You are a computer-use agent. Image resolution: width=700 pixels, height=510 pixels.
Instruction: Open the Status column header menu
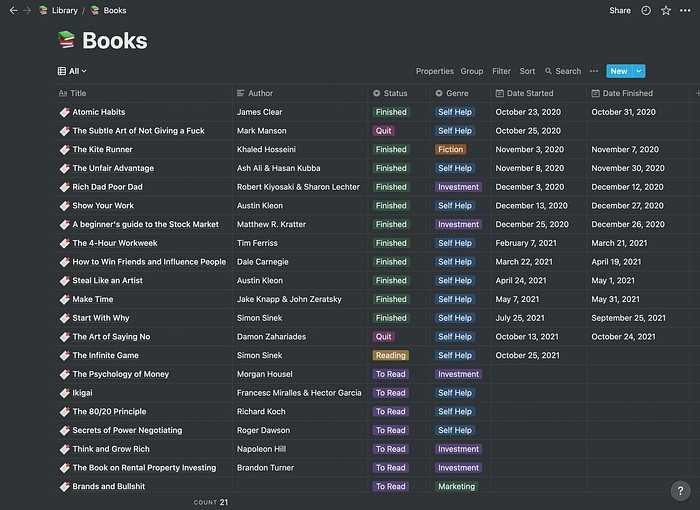coord(395,93)
